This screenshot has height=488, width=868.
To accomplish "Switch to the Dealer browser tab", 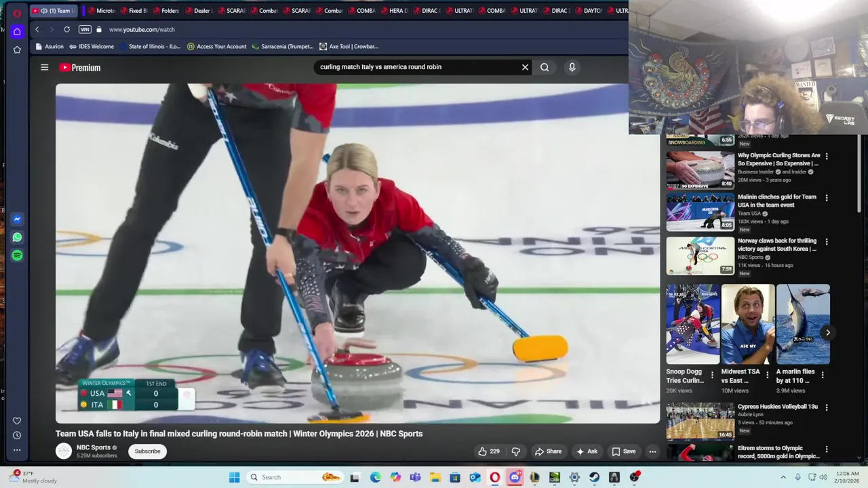I will tap(199, 11).
